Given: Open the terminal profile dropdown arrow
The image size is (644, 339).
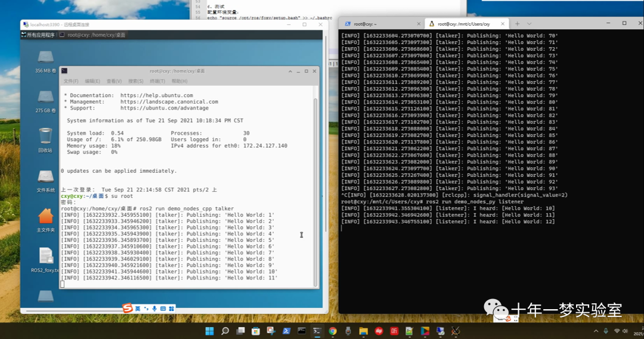Looking at the screenshot, I should (x=529, y=24).
